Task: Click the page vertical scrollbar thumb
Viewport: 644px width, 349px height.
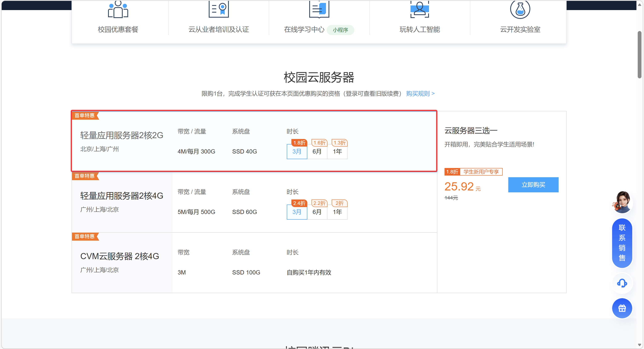Action: coord(639,55)
